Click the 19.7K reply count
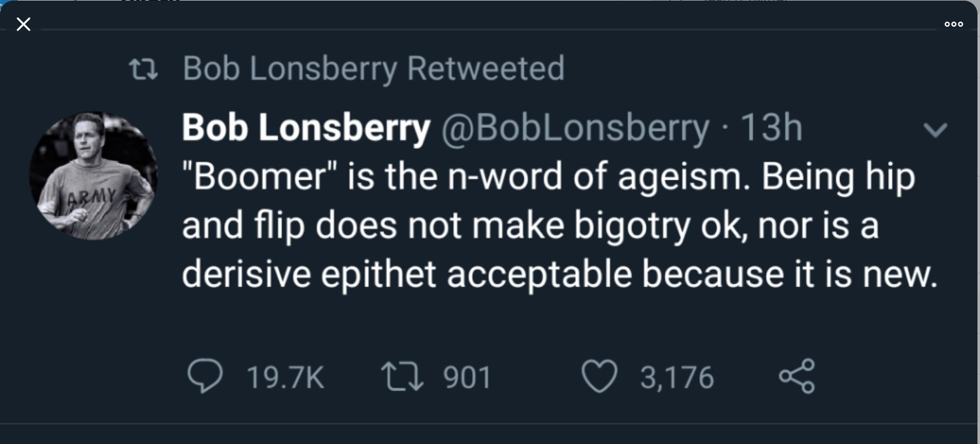This screenshot has width=980, height=444. pyautogui.click(x=285, y=378)
